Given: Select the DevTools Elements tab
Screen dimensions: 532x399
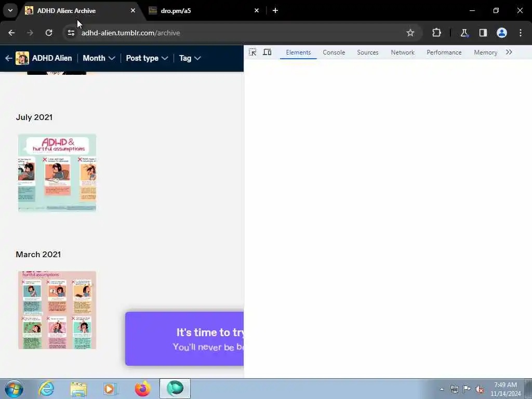Looking at the screenshot, I should pyautogui.click(x=298, y=52).
